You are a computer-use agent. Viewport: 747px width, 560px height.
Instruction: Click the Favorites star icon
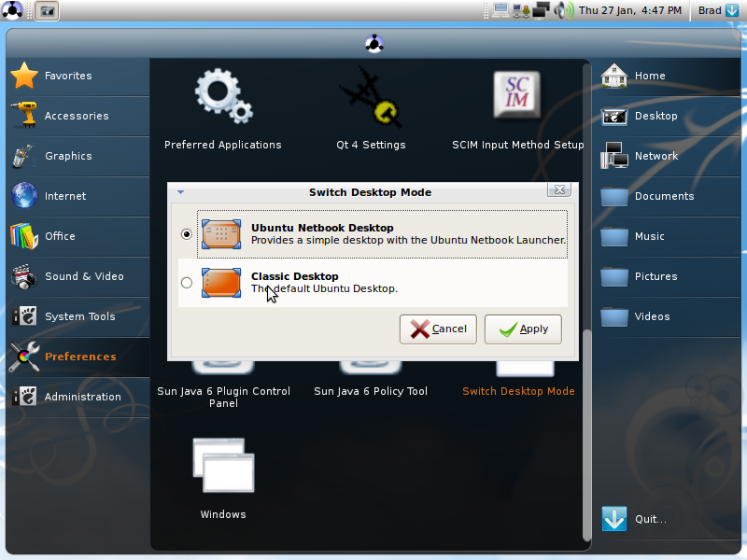(24, 76)
